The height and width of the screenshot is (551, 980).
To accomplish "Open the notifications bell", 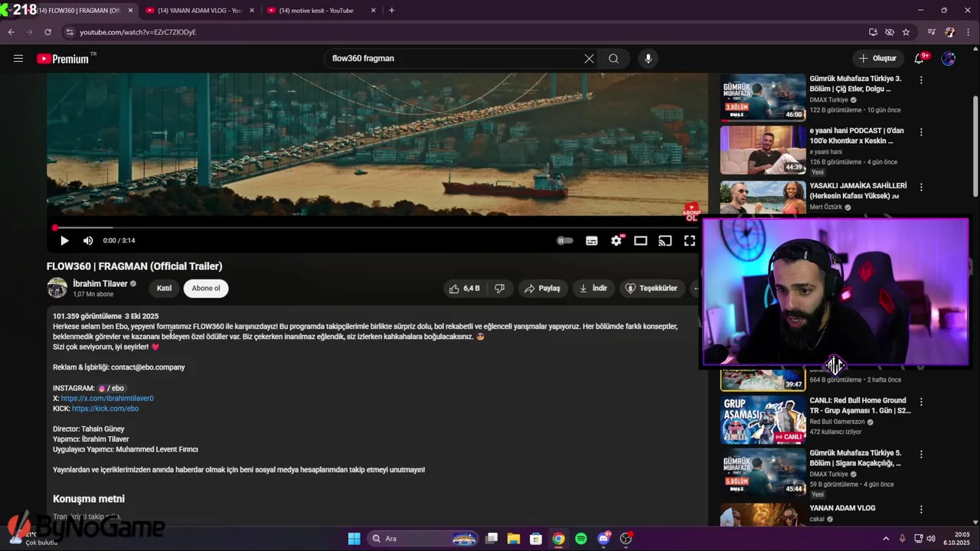I will point(920,58).
